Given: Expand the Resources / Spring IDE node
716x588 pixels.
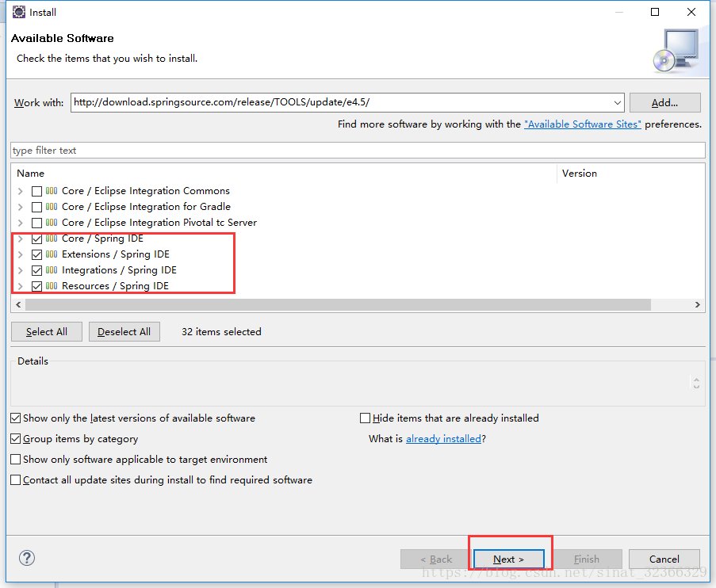Looking at the screenshot, I should 20,286.
